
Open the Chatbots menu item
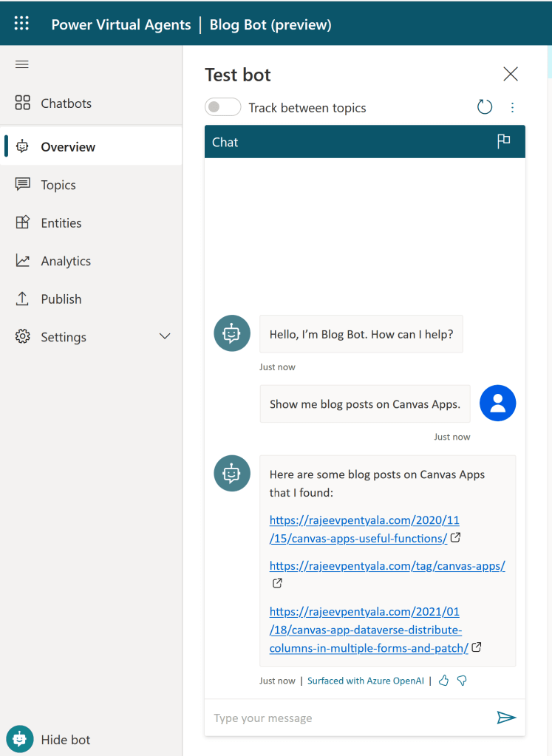[x=66, y=103]
